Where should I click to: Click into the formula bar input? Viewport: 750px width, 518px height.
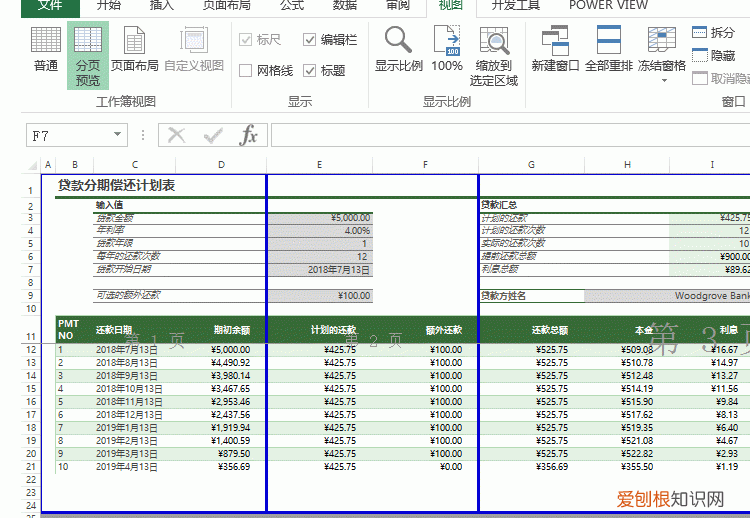pyautogui.click(x=510, y=135)
